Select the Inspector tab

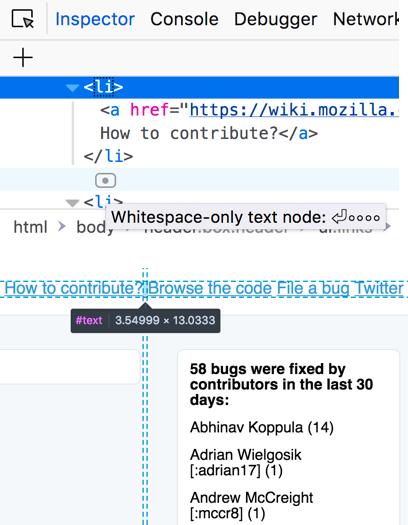95,19
